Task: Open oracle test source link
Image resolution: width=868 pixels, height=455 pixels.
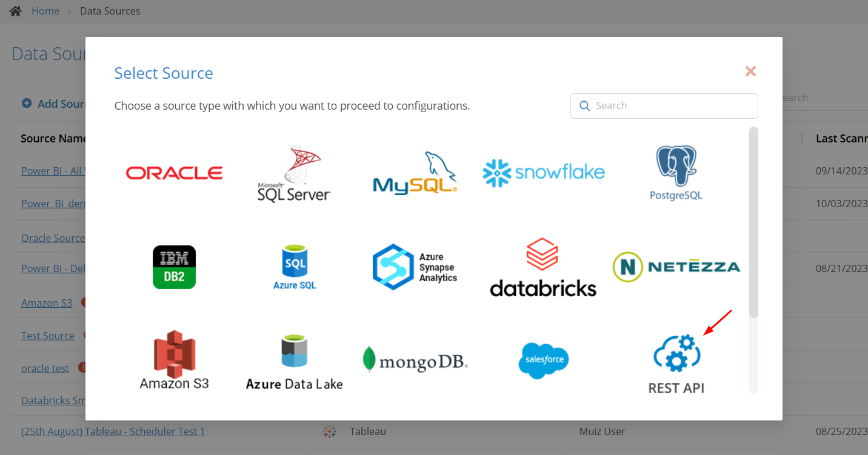Action: pyautogui.click(x=45, y=368)
